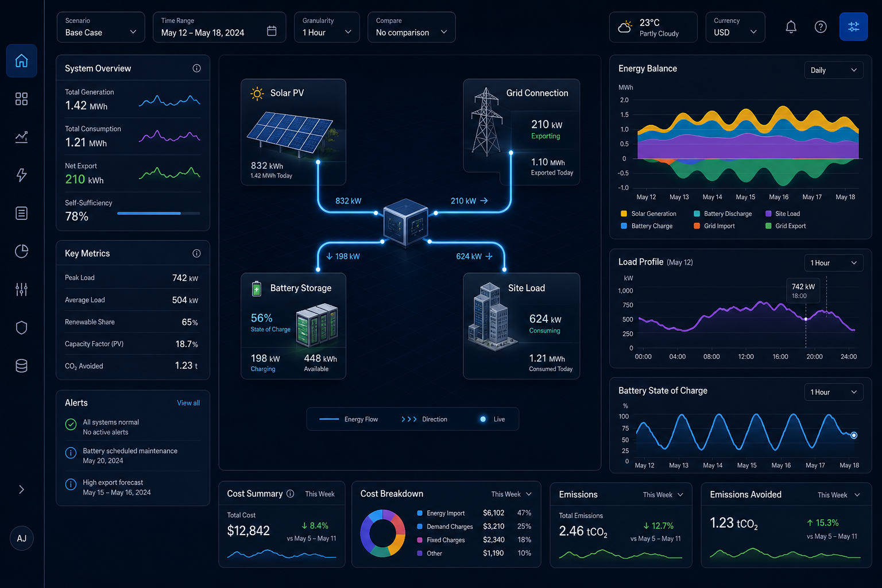Click the calendar icon in Time Range
Viewport: 882px width, 588px height.
pyautogui.click(x=272, y=31)
